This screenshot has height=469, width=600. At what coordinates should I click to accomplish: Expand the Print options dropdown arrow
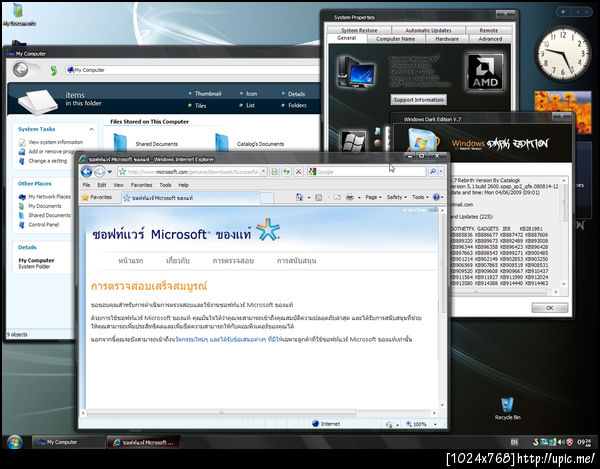(359, 198)
